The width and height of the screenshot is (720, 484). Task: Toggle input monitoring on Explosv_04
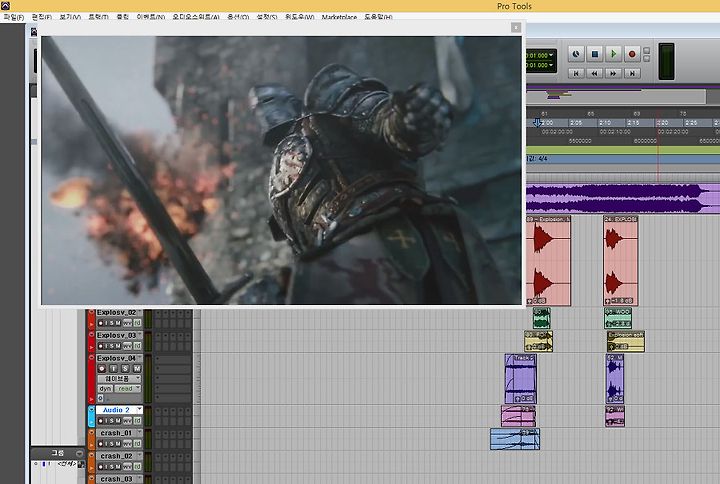click(x=113, y=368)
